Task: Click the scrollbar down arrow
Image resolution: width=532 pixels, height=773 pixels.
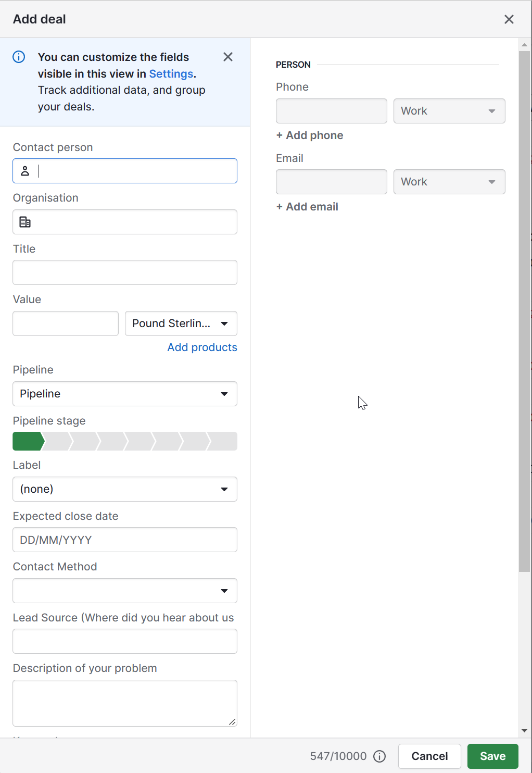Action: [x=525, y=730]
